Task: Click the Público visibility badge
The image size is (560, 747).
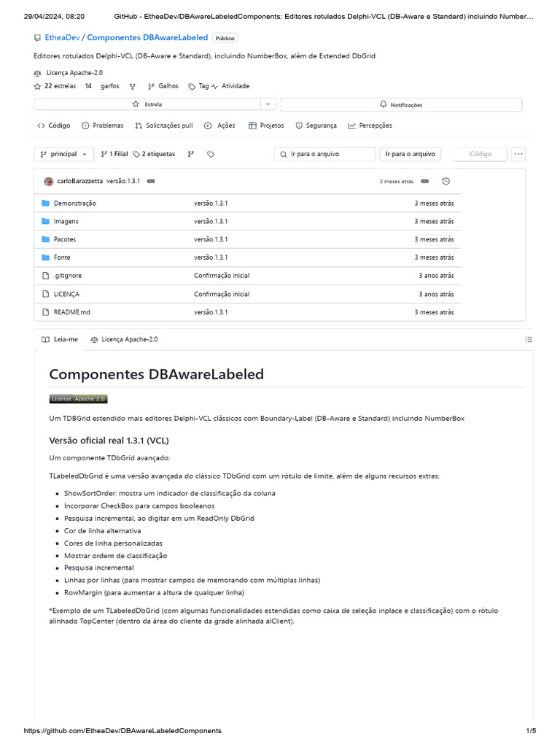Action: [x=225, y=39]
